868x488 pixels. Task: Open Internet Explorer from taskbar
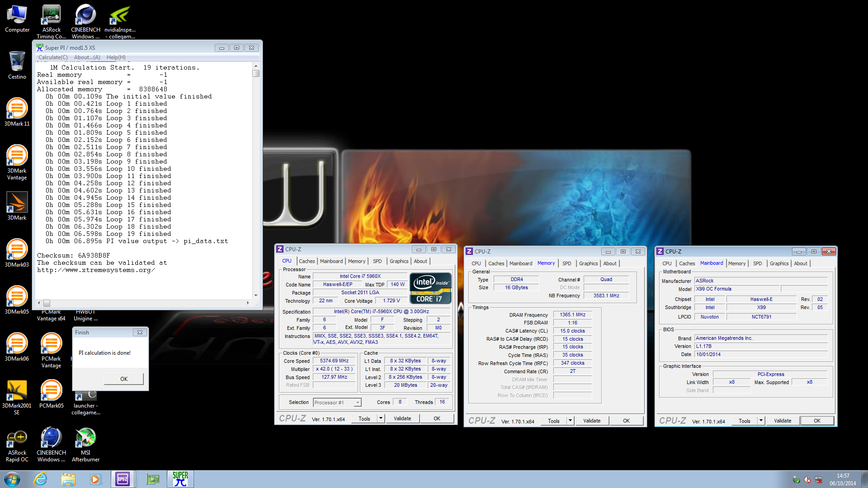[x=41, y=479]
